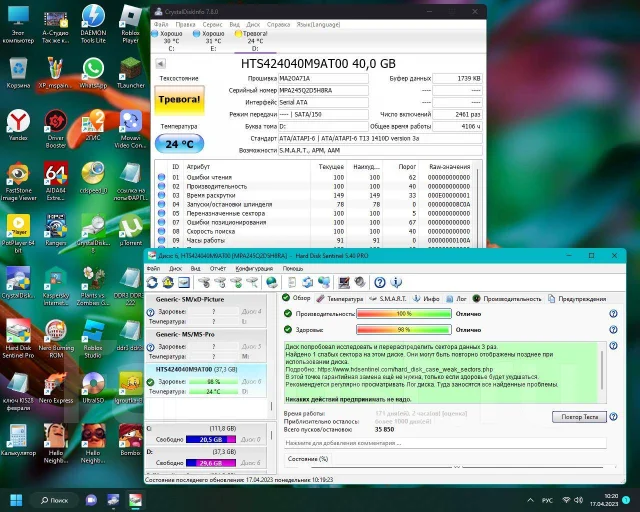Open Roblox Player desktop icon
Image resolution: width=640 pixels, height=512 pixels.
click(131, 23)
